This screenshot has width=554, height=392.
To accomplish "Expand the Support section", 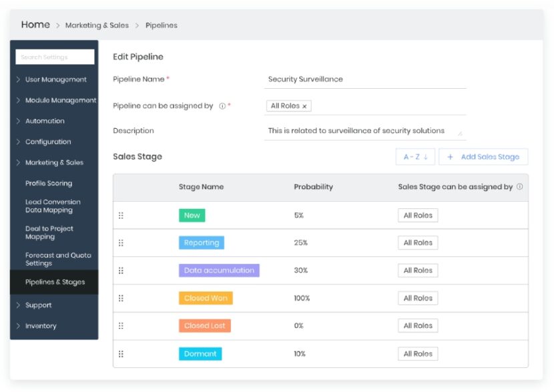I will tap(39, 305).
